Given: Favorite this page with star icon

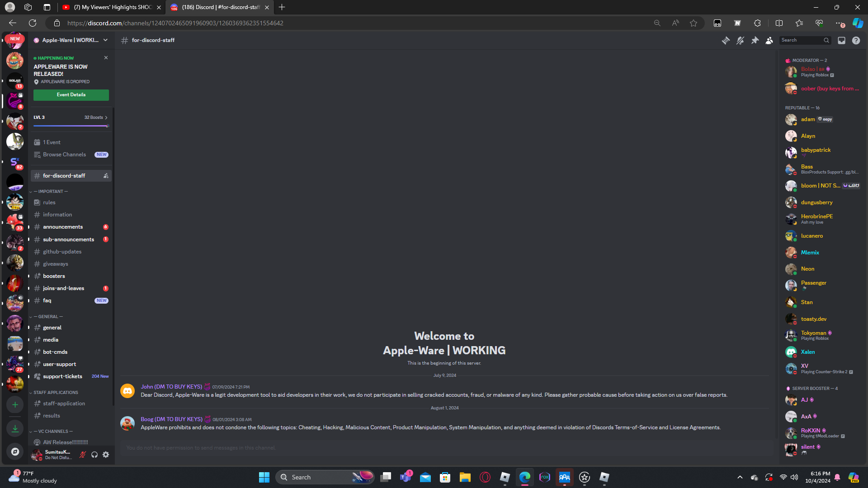Looking at the screenshot, I should [x=693, y=23].
